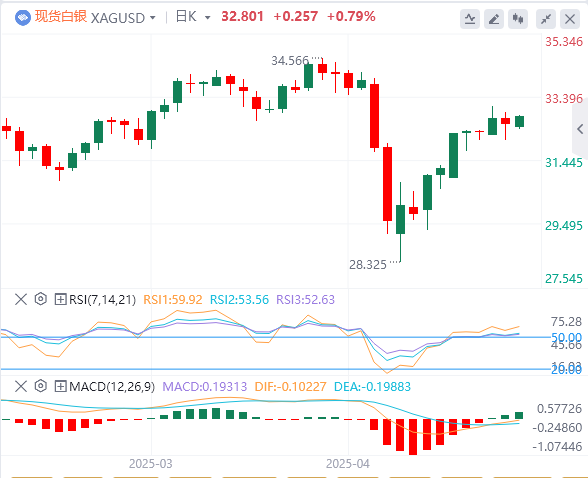Open the indicators line-chart icon
Viewport: 588px width, 478px height.
click(470, 19)
